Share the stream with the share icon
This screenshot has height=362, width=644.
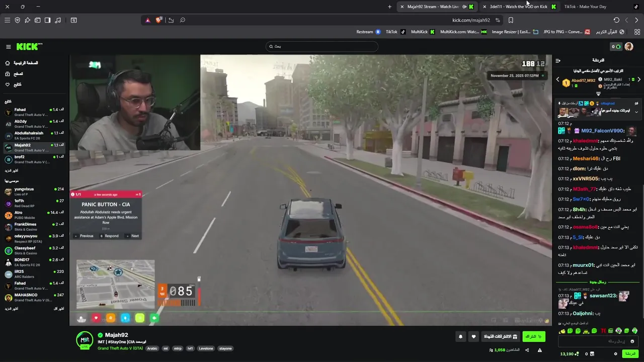click(x=527, y=350)
